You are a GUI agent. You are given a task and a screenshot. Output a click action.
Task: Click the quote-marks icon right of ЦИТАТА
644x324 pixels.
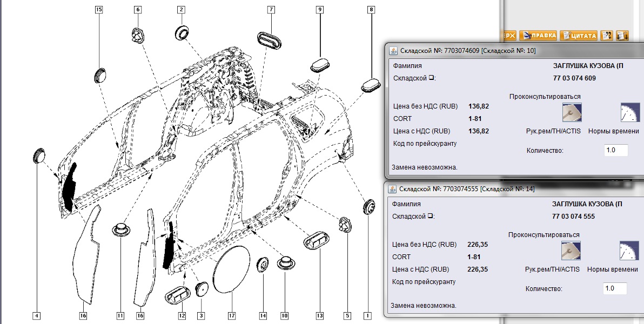pyautogui.click(x=607, y=36)
